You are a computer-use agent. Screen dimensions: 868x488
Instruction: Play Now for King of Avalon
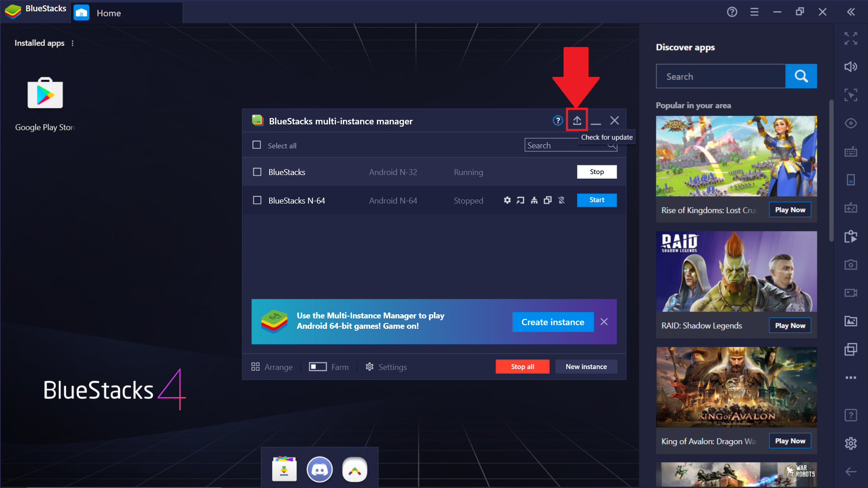pos(790,441)
